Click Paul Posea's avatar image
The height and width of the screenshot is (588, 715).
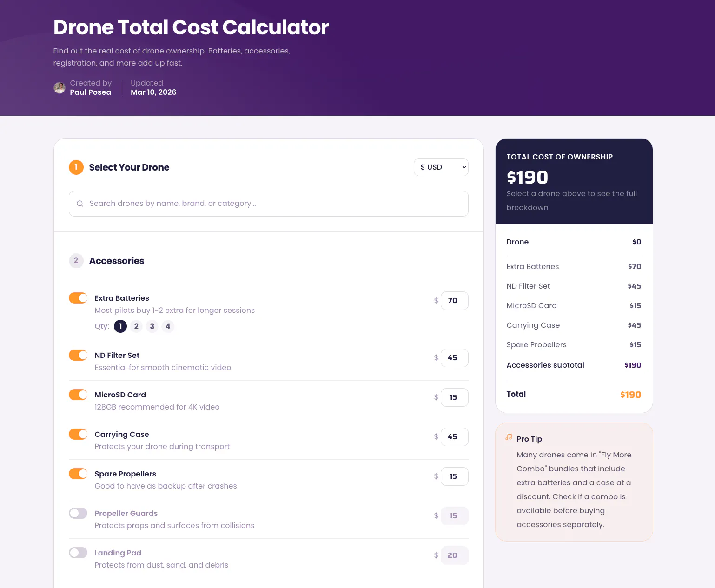[60, 87]
